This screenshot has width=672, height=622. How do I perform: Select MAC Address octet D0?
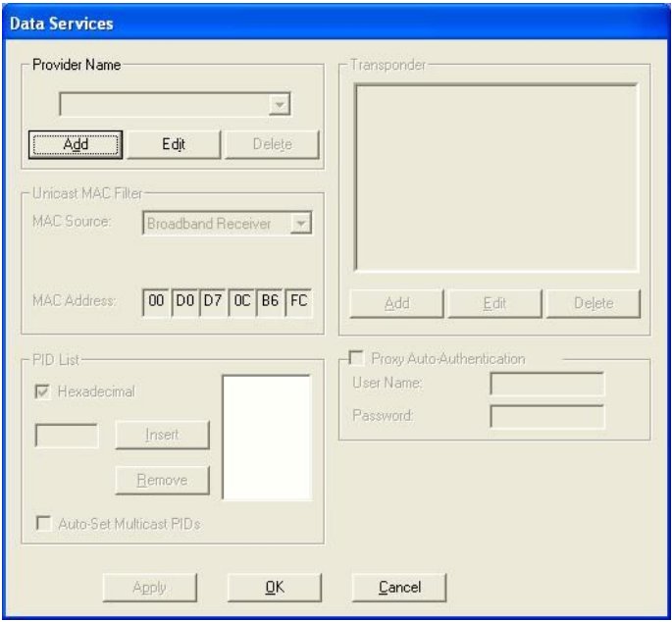[x=185, y=302]
